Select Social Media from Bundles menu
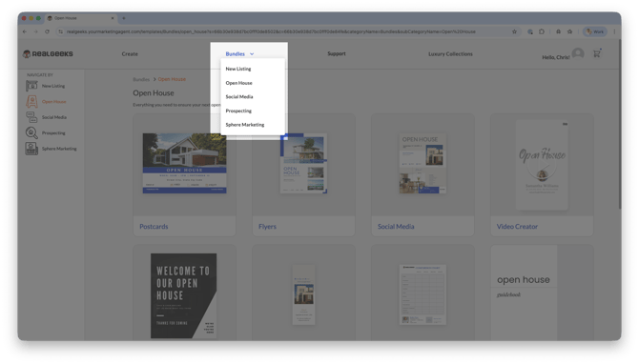Screen dimensions: 639x364 (239, 96)
